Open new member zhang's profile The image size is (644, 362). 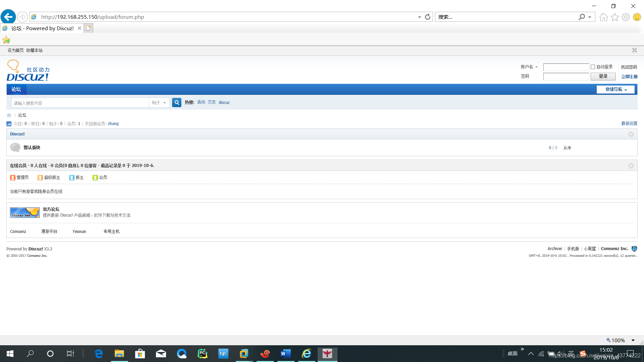click(x=113, y=124)
